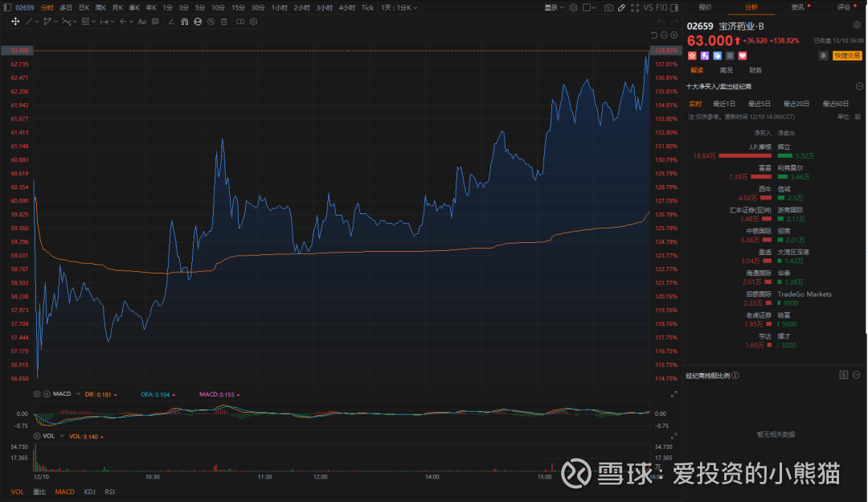Select the crosshair move cursor tool

(15, 22)
